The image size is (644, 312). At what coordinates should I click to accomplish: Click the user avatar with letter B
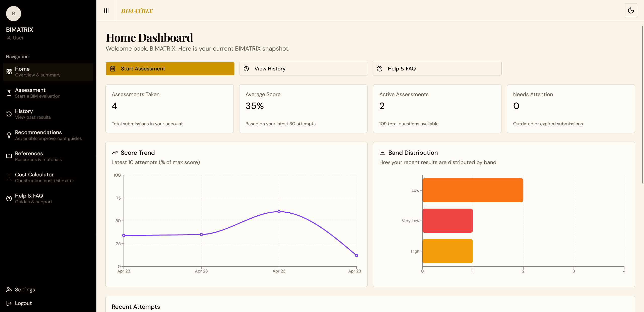coord(14,14)
